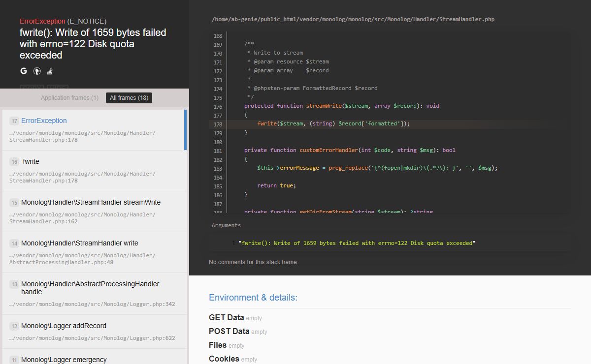Switch to Application frames (1) tab
Image resolution: width=591 pixels, height=364 pixels.
coord(69,98)
